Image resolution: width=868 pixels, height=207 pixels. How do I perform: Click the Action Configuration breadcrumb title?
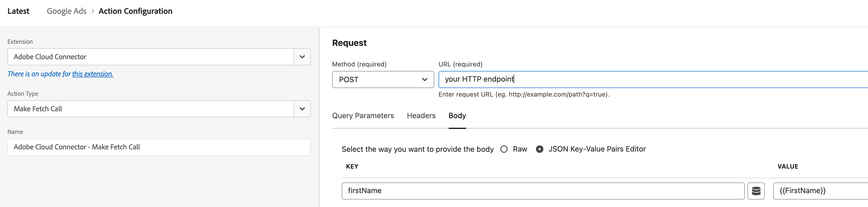(135, 11)
